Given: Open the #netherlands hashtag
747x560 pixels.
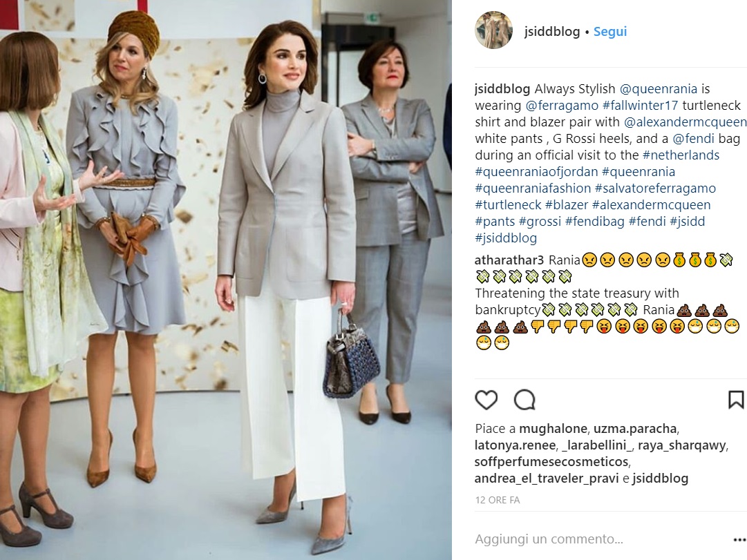Looking at the screenshot, I should click(x=681, y=155).
